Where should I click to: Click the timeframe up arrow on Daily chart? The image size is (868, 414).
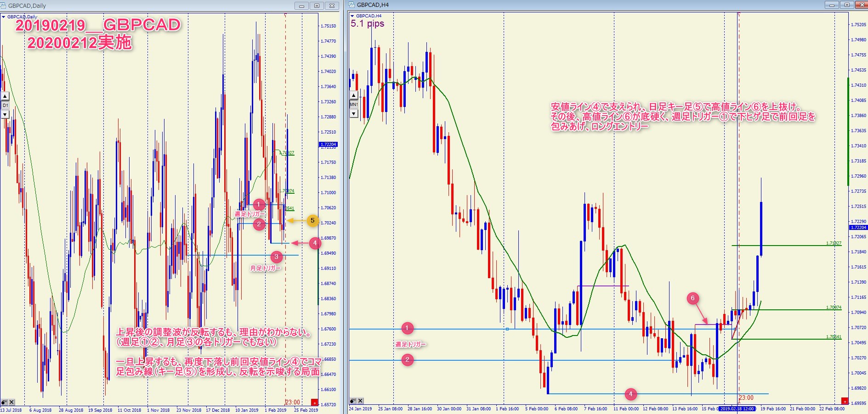click(5, 96)
